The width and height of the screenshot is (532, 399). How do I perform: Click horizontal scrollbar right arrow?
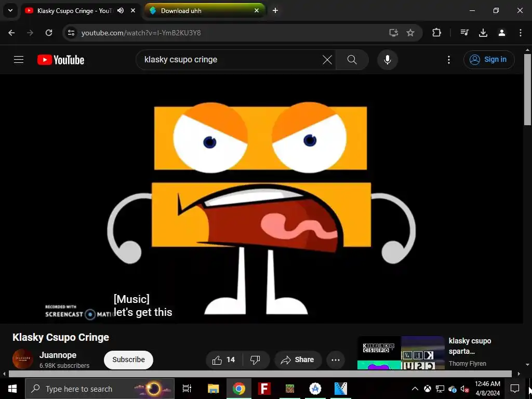pyautogui.click(x=519, y=374)
